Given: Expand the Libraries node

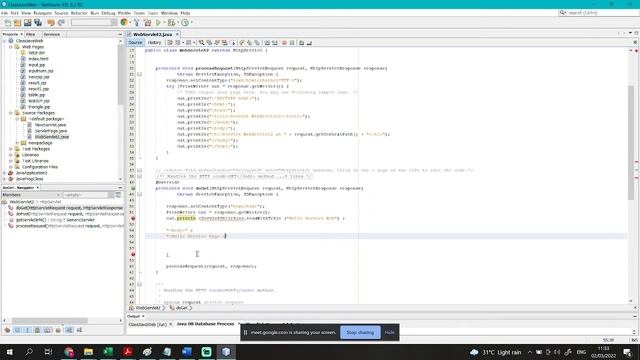Looking at the screenshot, I should point(11,155).
